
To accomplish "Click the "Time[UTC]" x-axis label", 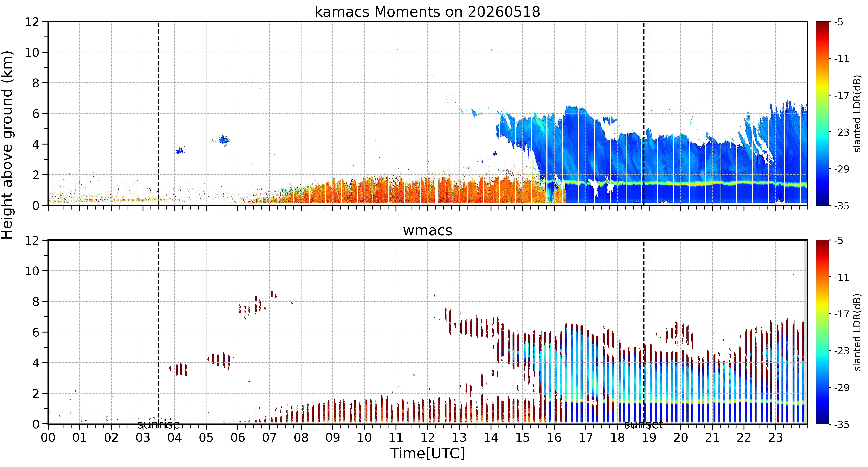I will [x=427, y=453].
